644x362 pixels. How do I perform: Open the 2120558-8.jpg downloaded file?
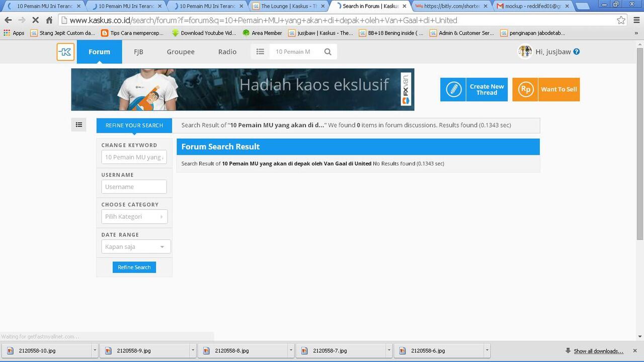tap(243, 350)
